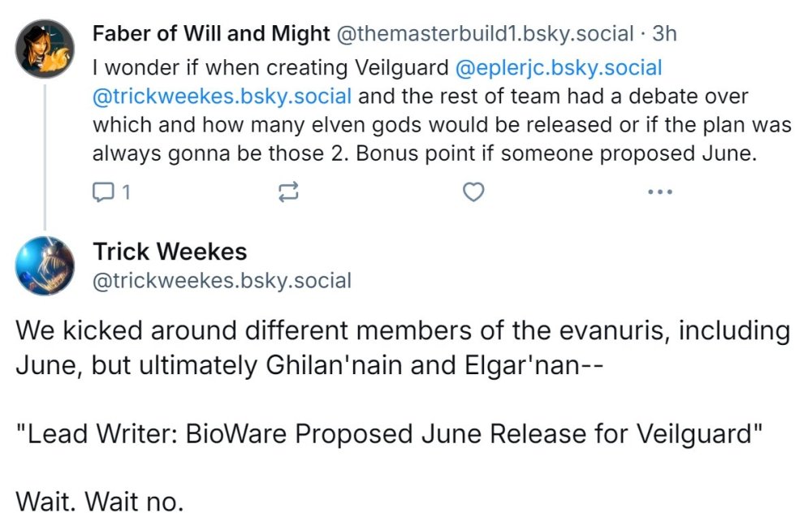This screenshot has height=530, width=812.
Task: Open the Faber of Will and Might profile name
Action: tap(211, 33)
